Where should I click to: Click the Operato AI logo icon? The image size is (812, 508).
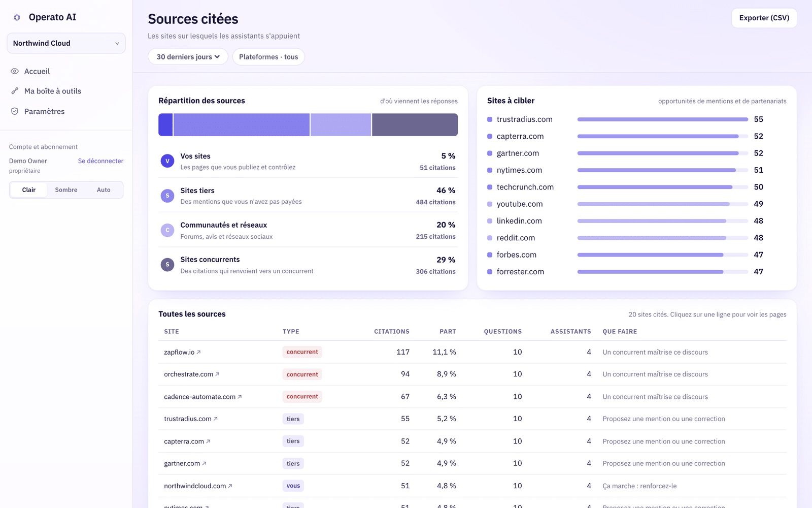17,17
